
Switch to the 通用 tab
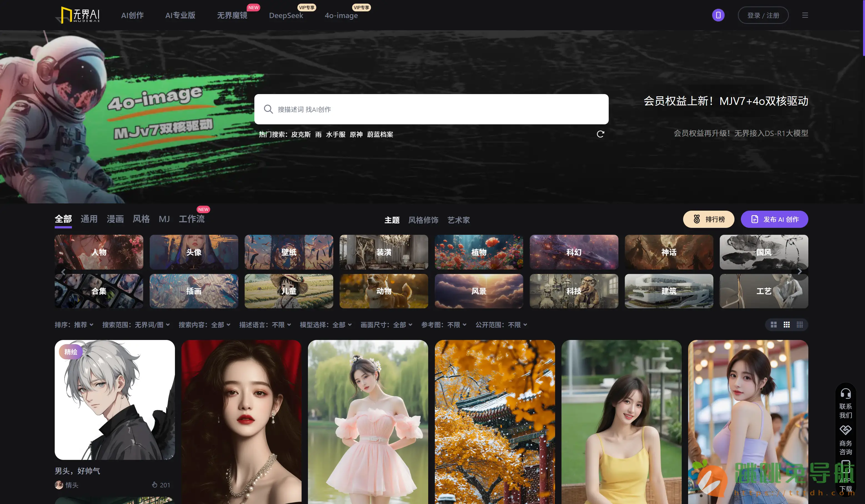point(89,219)
